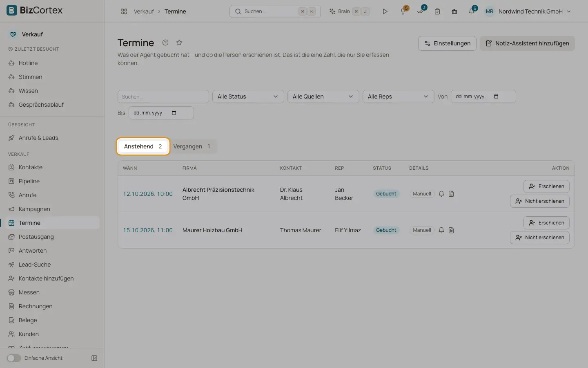Switch to Anstehend tab
588x368 pixels.
143,146
